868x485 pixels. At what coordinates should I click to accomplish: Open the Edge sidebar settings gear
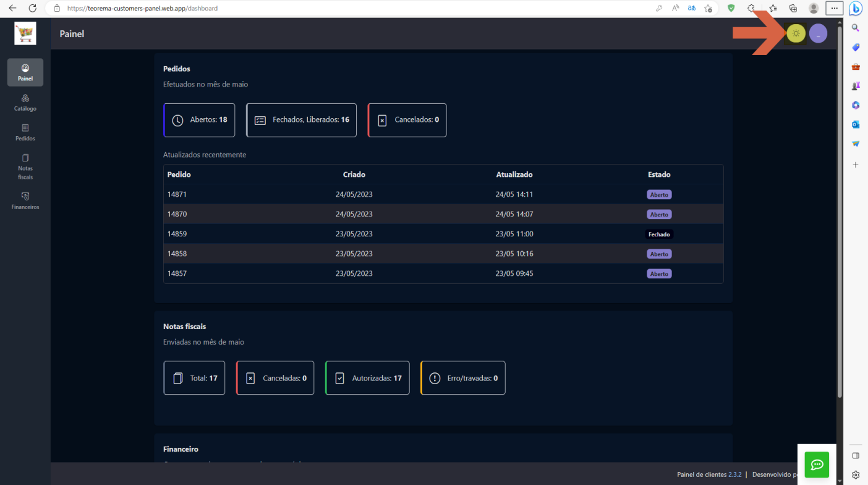coord(856,475)
